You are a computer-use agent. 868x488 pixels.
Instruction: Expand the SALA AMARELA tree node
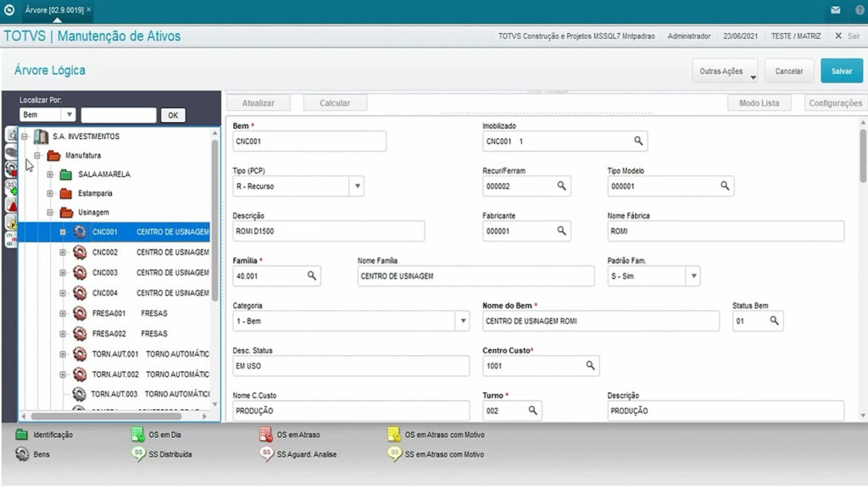[x=50, y=175]
